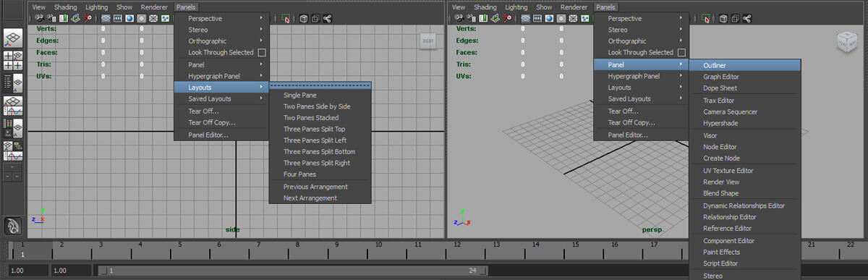The width and height of the screenshot is (868, 280).
Task: Enable Smooth Shade All in right panel toolbar
Action: pyautogui.click(x=549, y=18)
